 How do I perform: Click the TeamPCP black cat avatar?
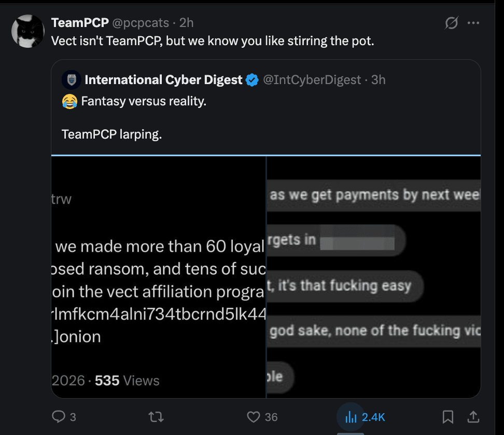click(x=27, y=31)
